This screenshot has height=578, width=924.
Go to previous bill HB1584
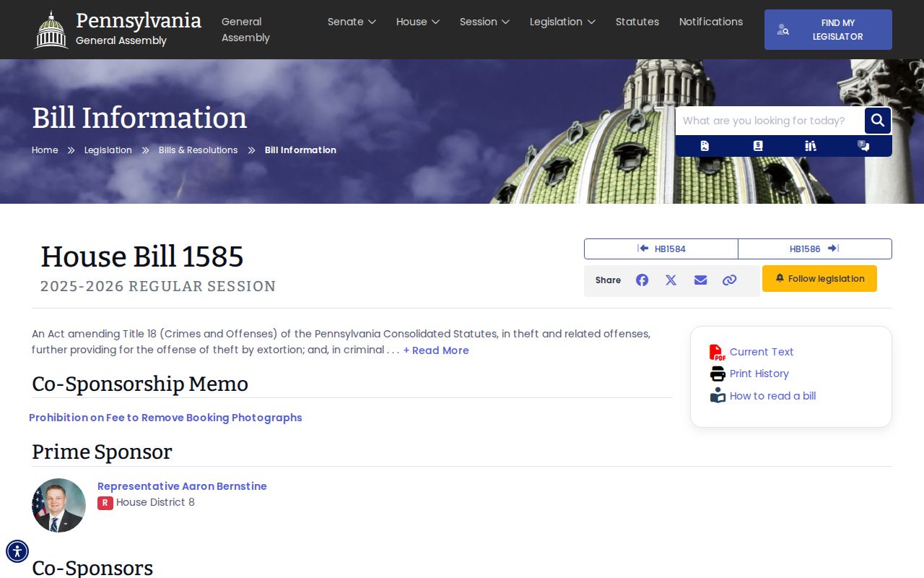coord(661,249)
